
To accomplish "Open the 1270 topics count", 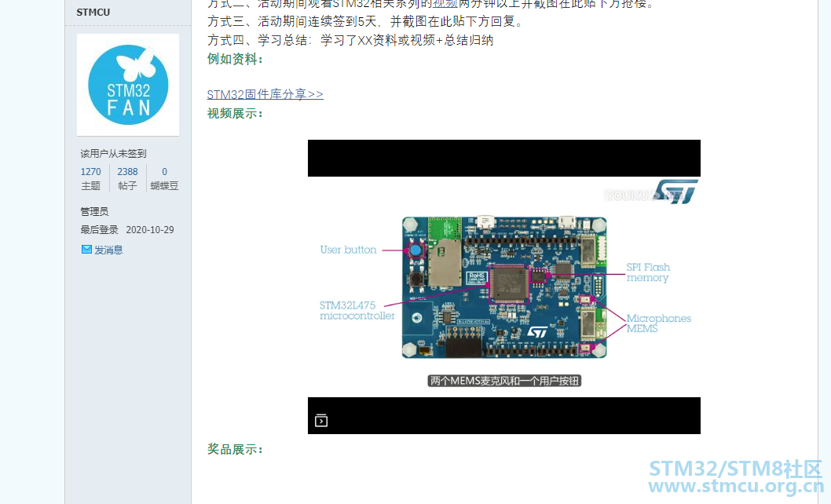I will click(x=90, y=172).
